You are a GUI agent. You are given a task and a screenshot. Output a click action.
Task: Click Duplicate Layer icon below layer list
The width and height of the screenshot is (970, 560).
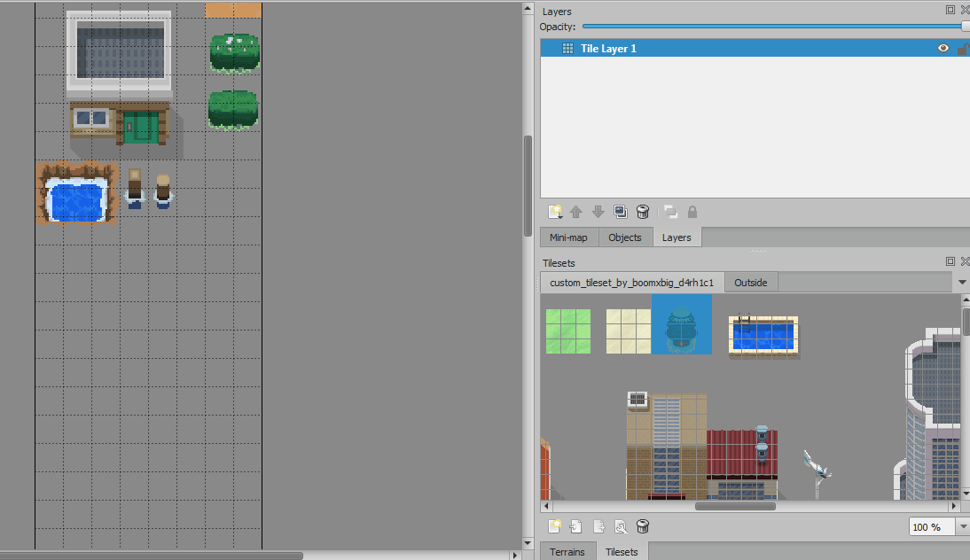point(621,212)
